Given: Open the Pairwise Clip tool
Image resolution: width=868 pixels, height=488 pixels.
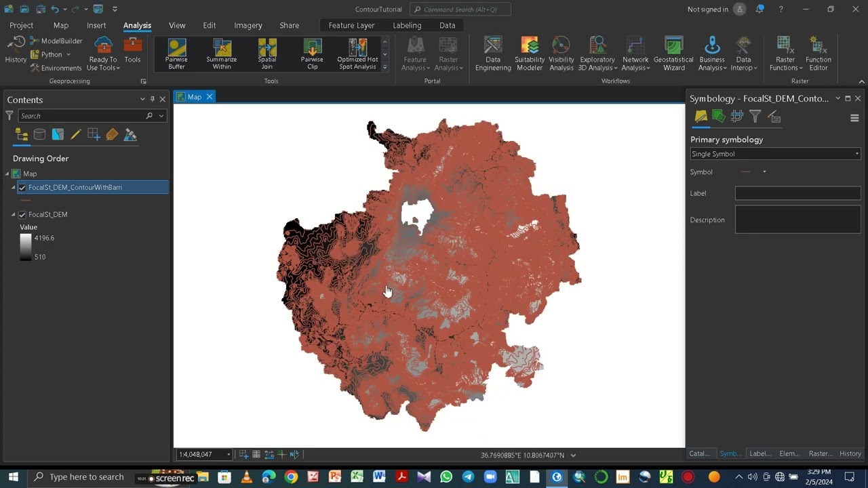Looking at the screenshot, I should (x=313, y=54).
